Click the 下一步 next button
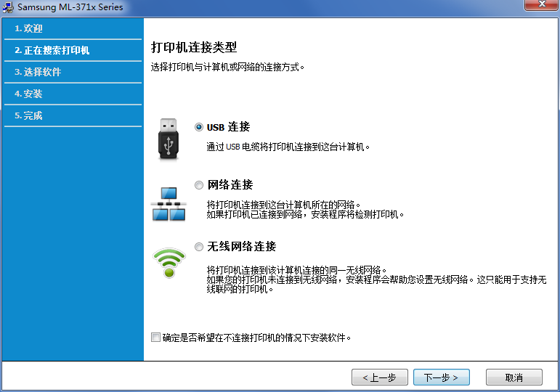The height and width of the screenshot is (392, 560). (x=442, y=377)
